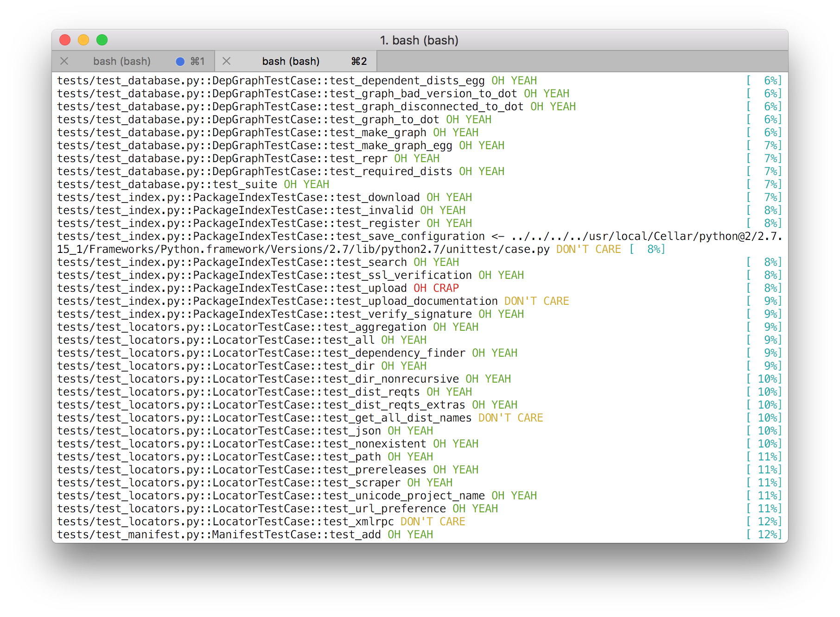Screen dimensions: 840x617
Task: Click the blue activity dot in first tab
Action: pos(180,61)
